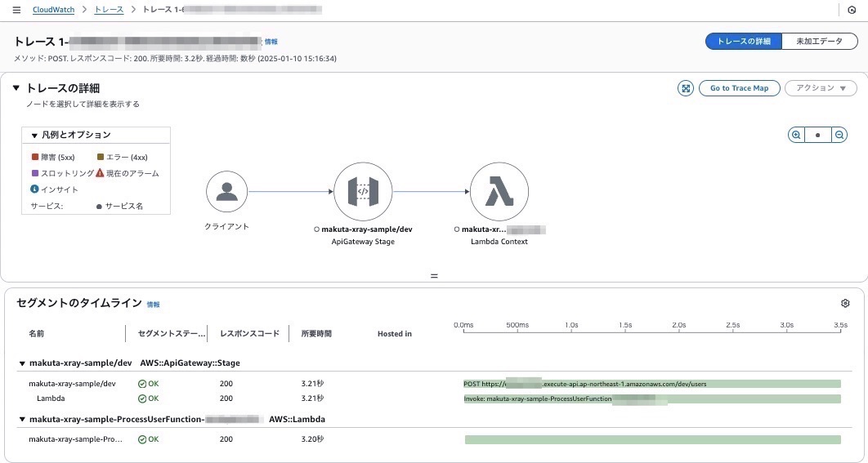Click the OK status of the Lambda row
This screenshot has width=868, height=463.
(148, 398)
